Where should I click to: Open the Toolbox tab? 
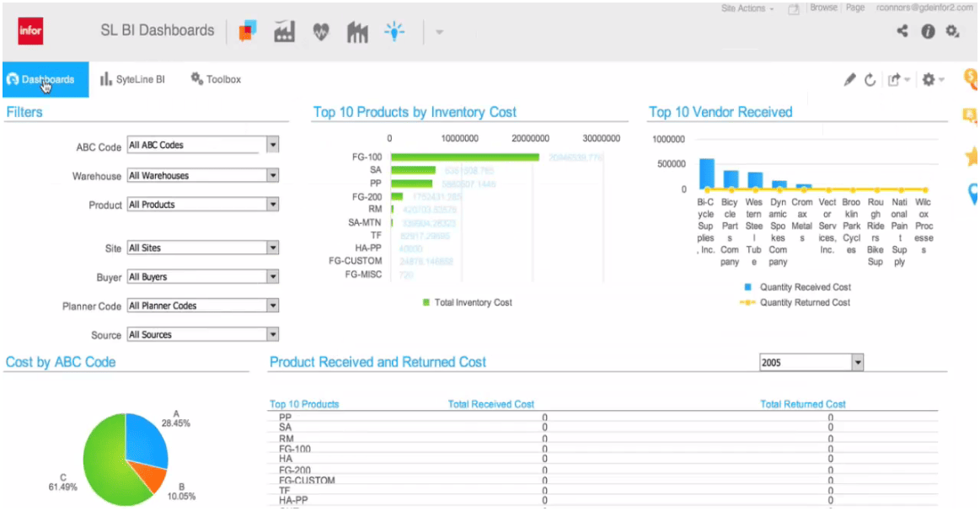click(x=216, y=79)
